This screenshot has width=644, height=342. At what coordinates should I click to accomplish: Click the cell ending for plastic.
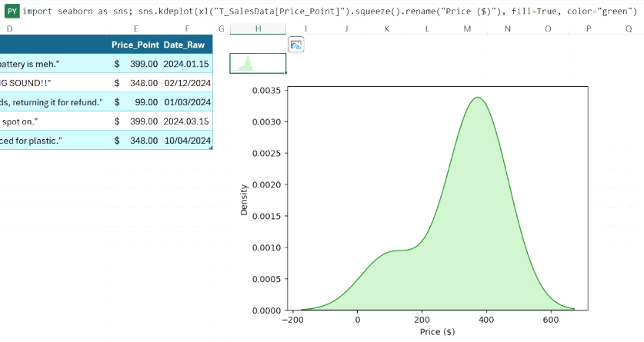55,141
